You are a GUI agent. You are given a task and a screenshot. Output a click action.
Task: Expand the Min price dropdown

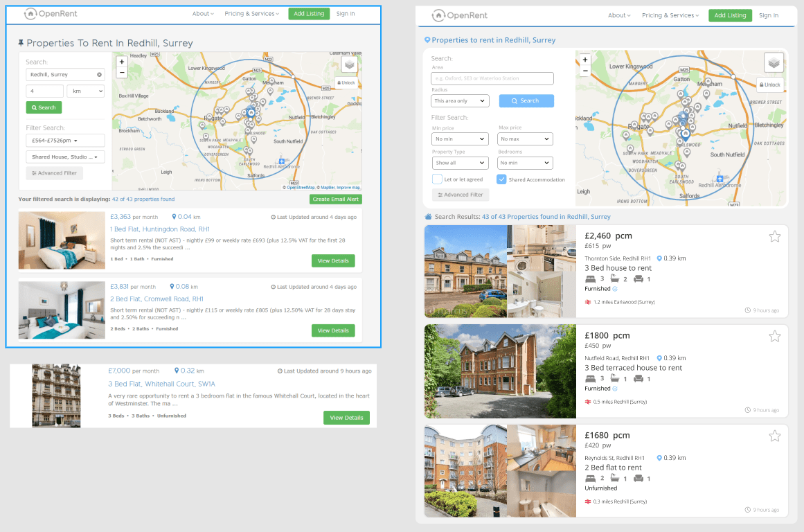460,139
